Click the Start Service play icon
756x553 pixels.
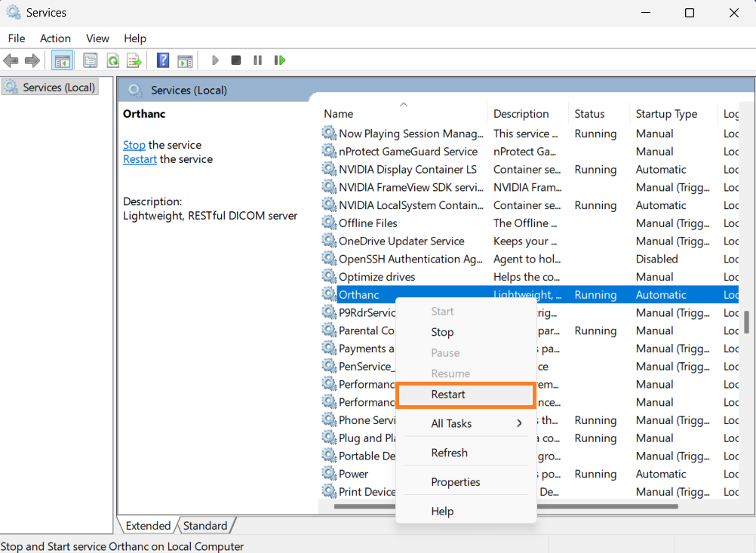[x=215, y=60]
